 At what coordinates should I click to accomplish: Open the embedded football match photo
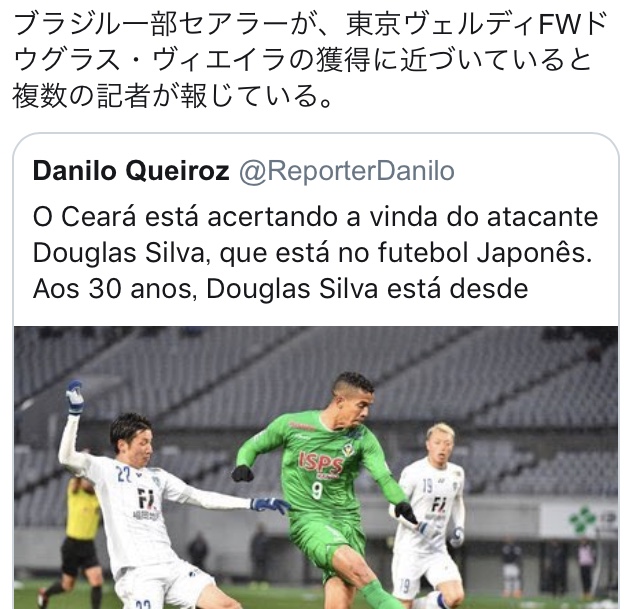pyautogui.click(x=316, y=467)
